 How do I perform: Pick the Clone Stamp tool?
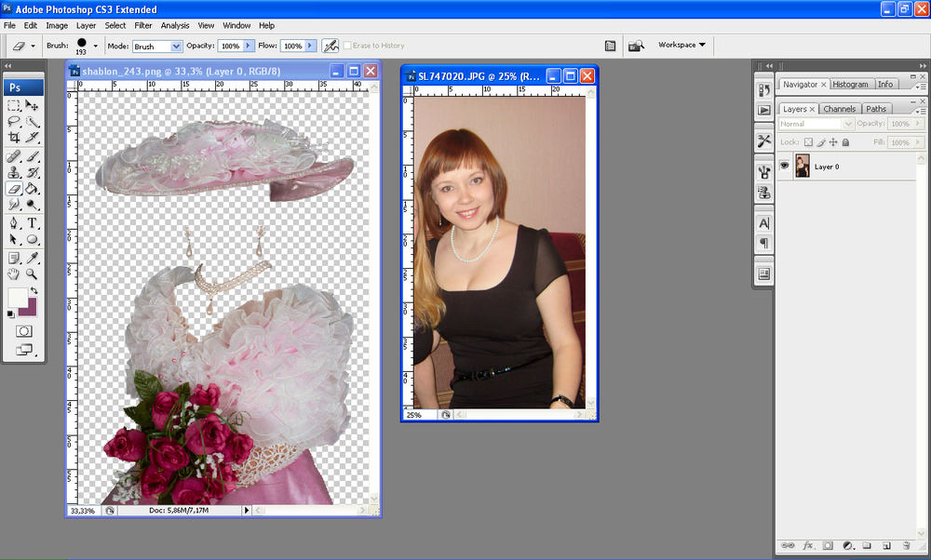click(x=14, y=172)
